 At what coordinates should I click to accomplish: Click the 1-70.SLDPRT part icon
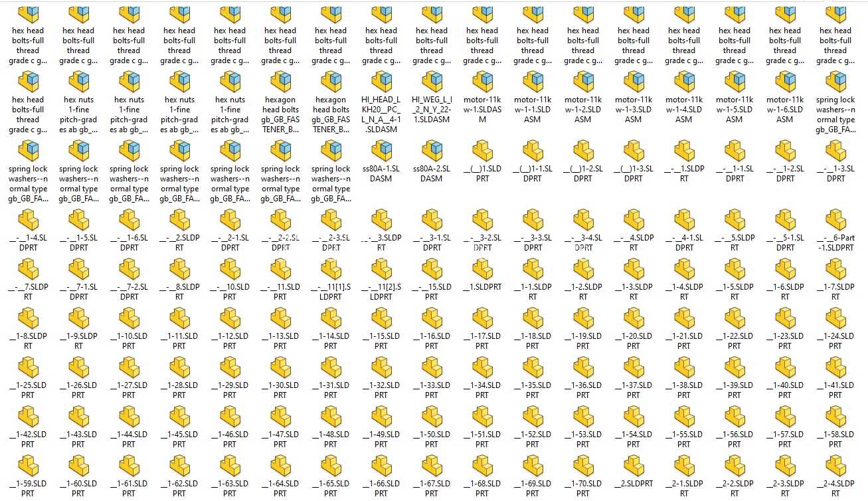pos(583,466)
